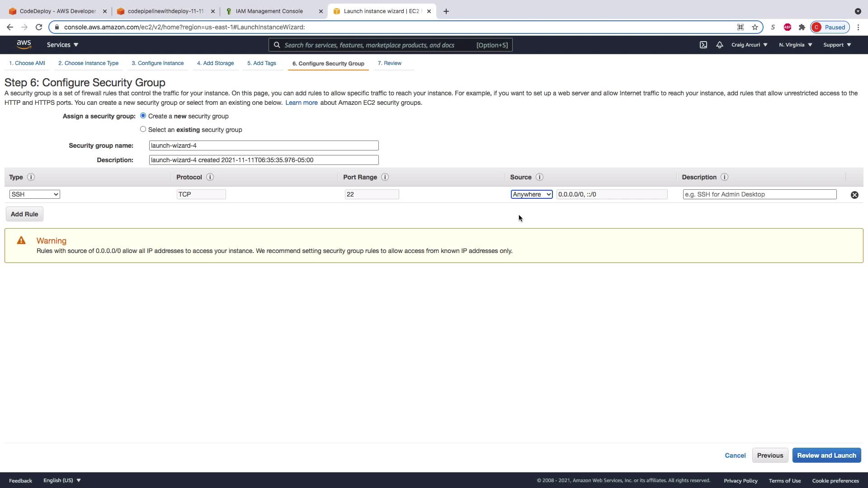Open AWS CloudShell icon in header
This screenshot has height=488, width=868.
tap(703, 45)
